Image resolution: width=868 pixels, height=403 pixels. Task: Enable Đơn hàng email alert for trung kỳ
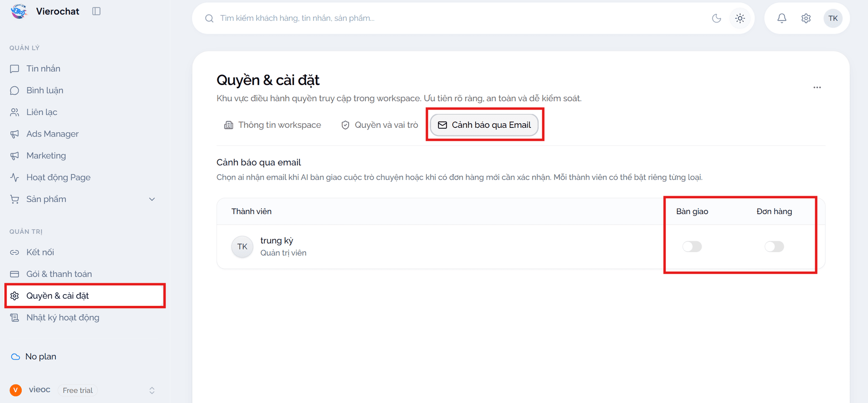pos(774,247)
